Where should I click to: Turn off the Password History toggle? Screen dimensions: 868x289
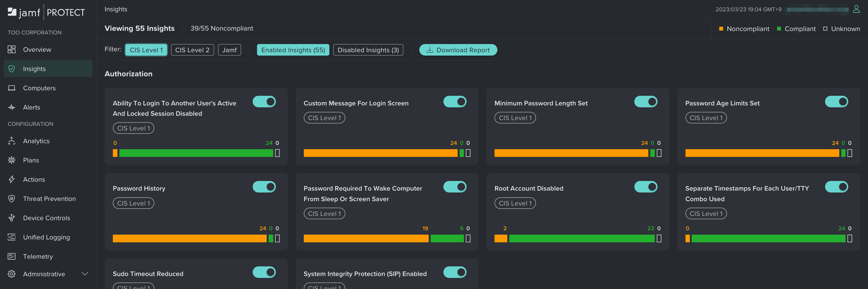264,187
